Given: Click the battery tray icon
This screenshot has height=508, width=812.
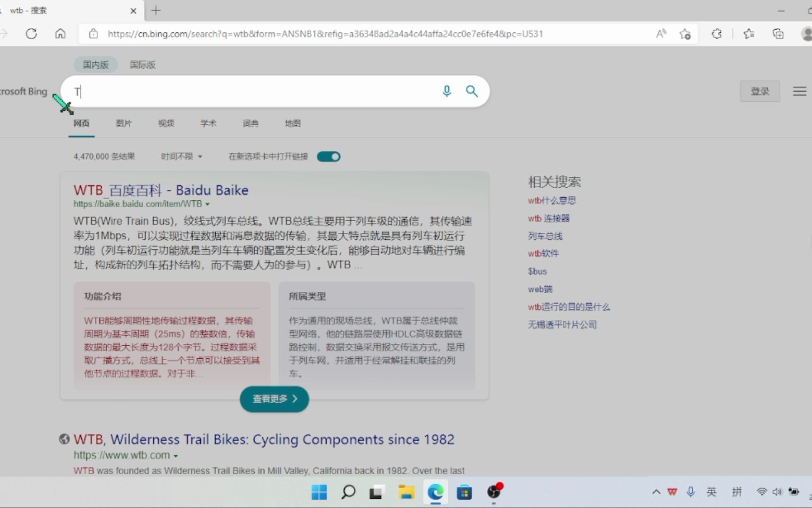Looking at the screenshot, I should [x=794, y=492].
